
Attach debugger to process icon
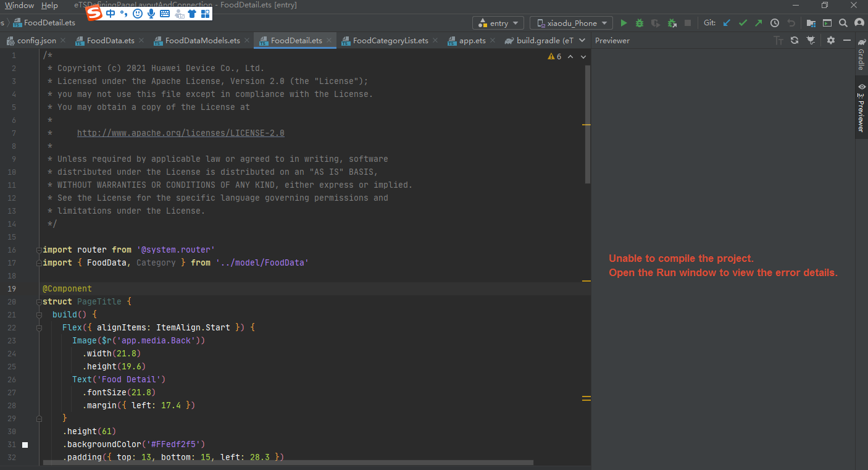click(x=672, y=23)
